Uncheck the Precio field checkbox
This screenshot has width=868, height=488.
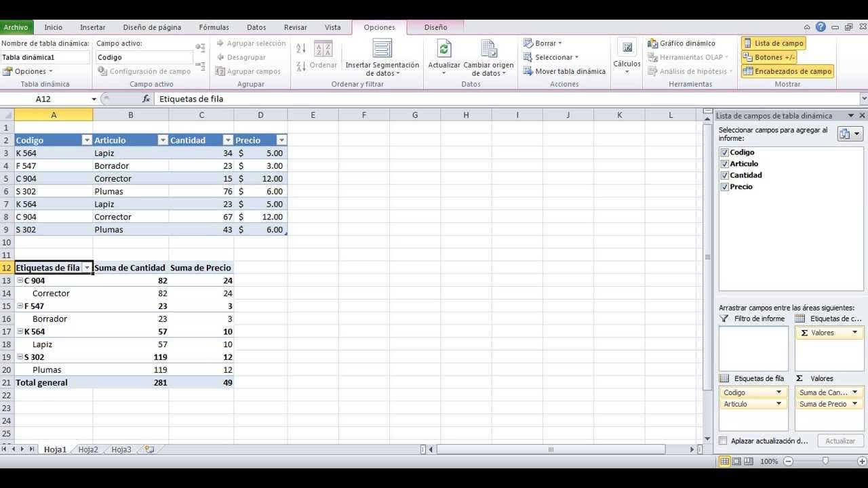click(x=725, y=187)
